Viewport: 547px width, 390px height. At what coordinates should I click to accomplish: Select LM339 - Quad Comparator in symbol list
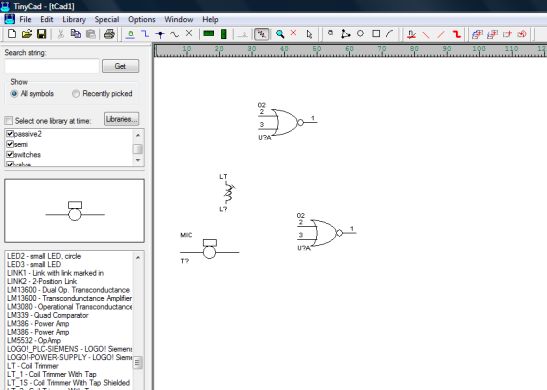point(47,315)
